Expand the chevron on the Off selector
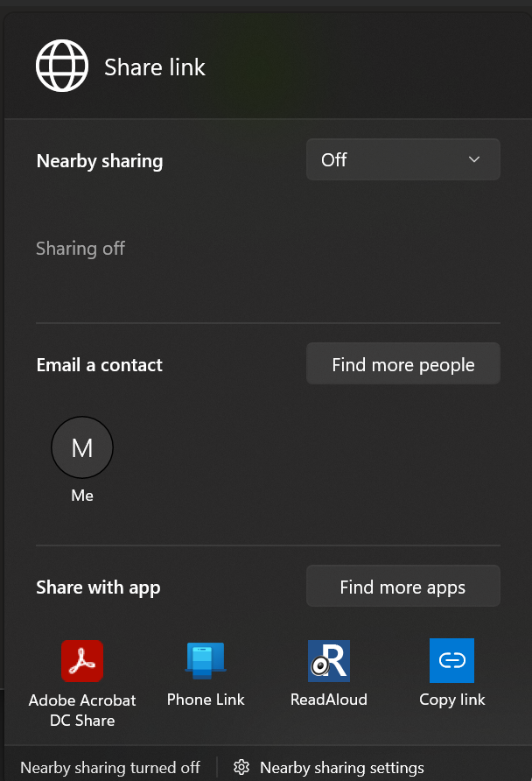Image resolution: width=532 pixels, height=781 pixels. point(473,159)
